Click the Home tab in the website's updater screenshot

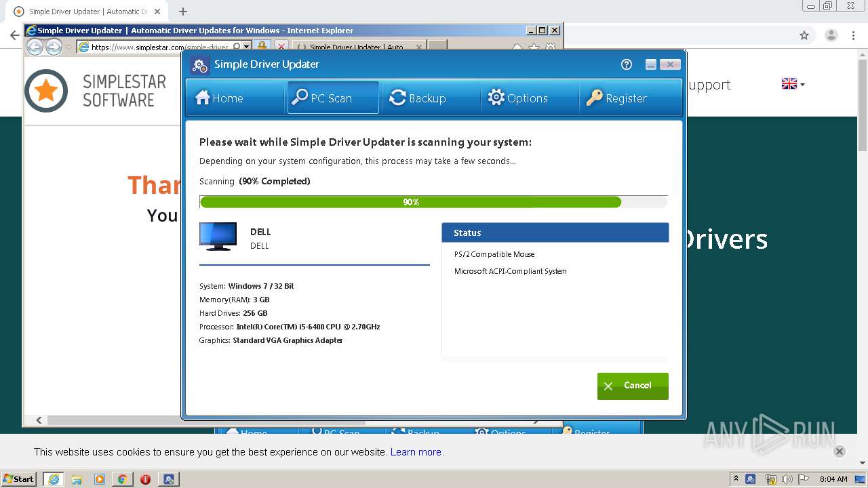tap(247, 432)
